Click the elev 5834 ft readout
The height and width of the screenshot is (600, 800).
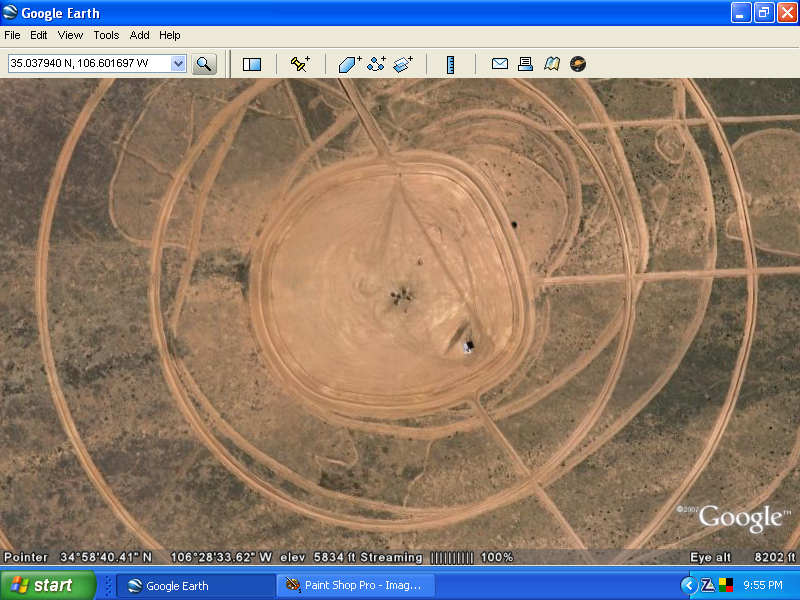point(319,558)
